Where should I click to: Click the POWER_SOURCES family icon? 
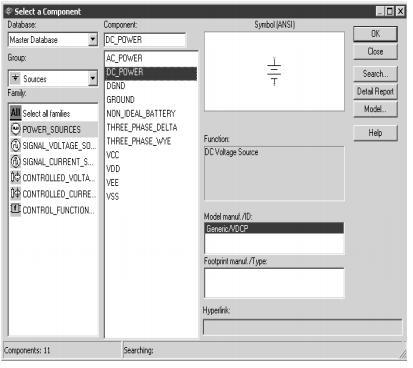pyautogui.click(x=15, y=129)
